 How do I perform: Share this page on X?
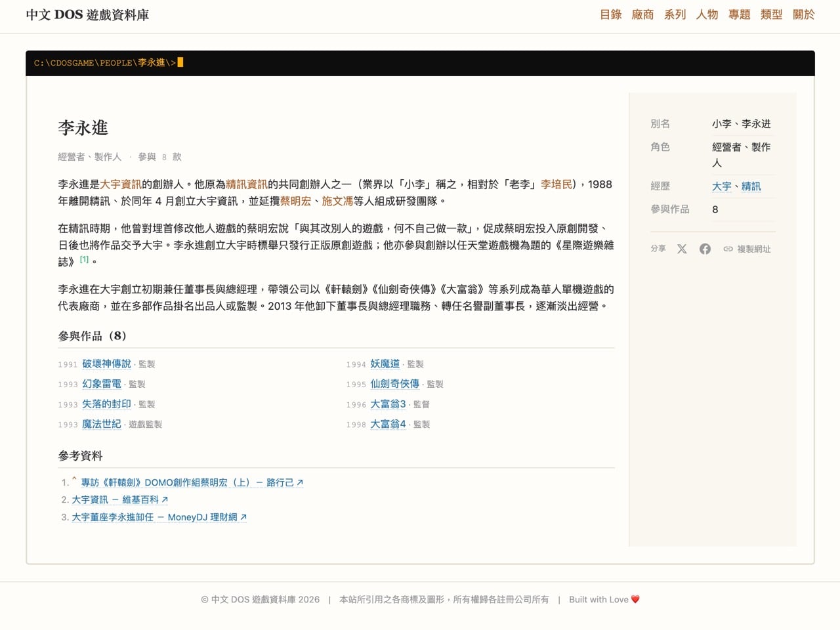(682, 249)
